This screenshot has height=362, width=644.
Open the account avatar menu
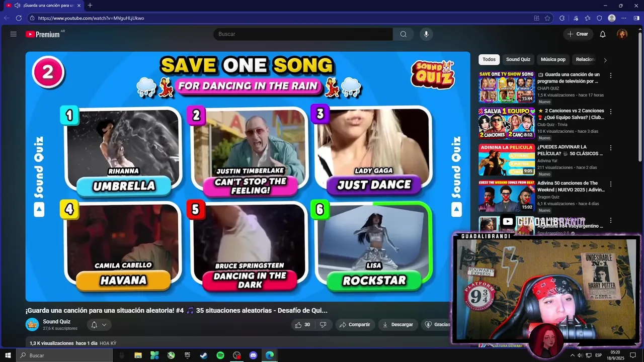click(622, 34)
